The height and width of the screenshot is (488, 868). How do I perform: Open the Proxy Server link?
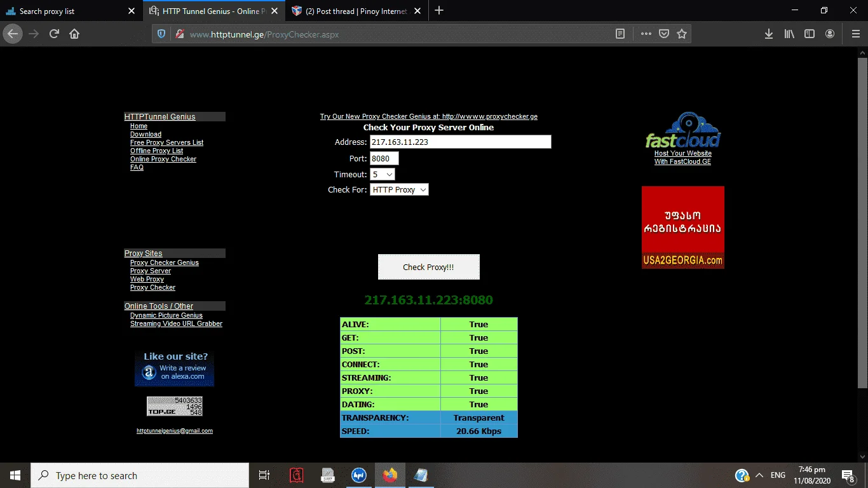151,271
